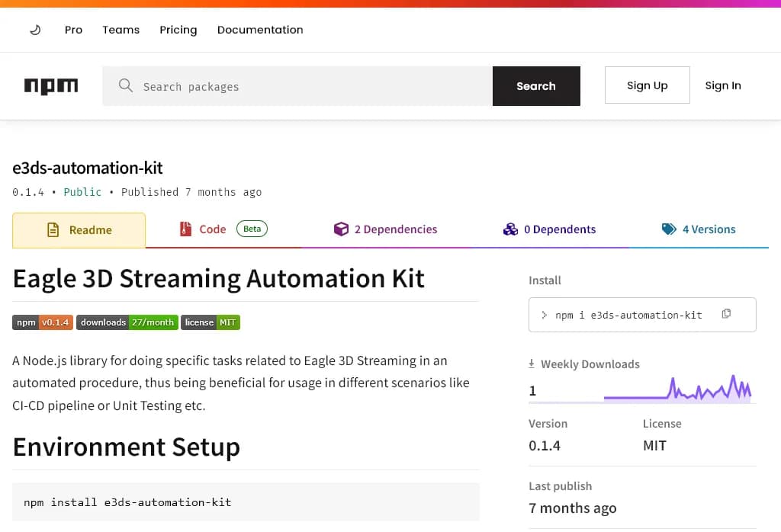Click the npm v0.1.4 badge

click(x=43, y=322)
